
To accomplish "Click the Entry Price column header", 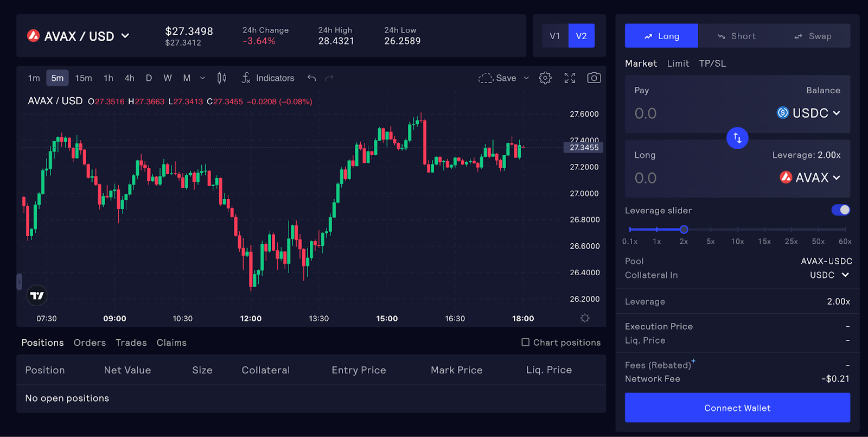I will pos(359,370).
